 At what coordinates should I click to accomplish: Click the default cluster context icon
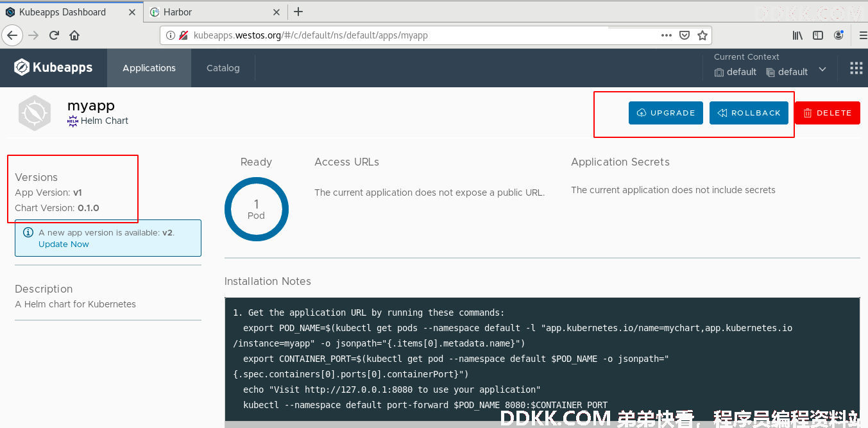point(719,73)
